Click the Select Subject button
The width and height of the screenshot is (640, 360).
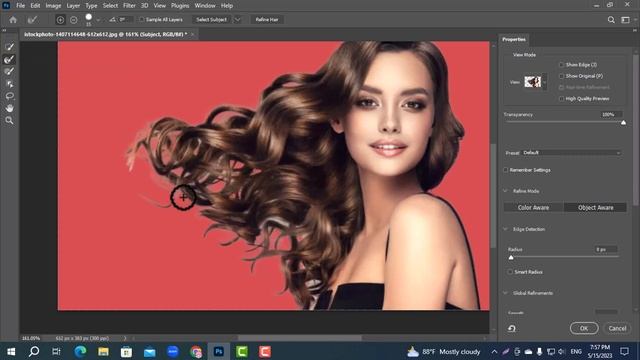pyautogui.click(x=211, y=20)
